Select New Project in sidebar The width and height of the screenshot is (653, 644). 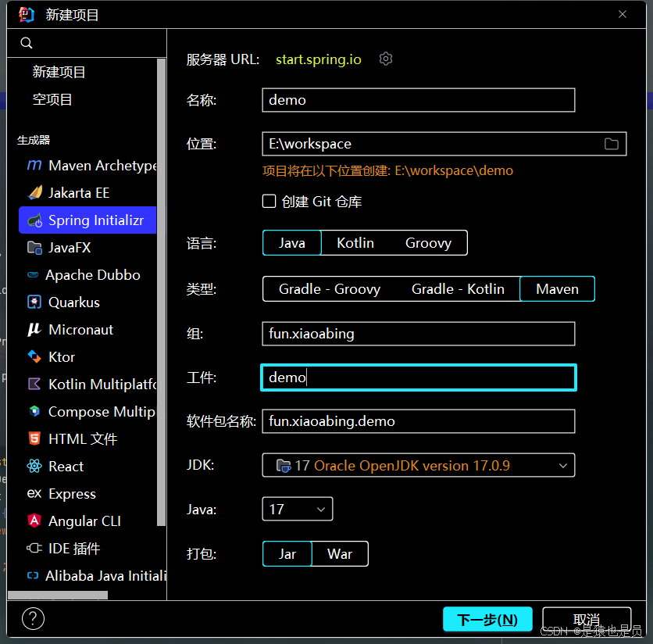pos(59,72)
